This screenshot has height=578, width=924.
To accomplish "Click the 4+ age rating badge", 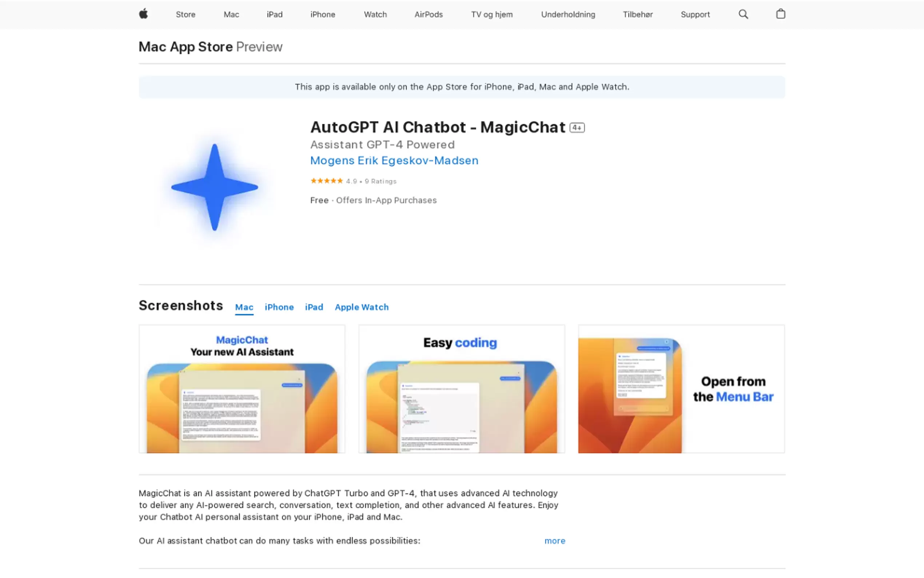I will [577, 128].
